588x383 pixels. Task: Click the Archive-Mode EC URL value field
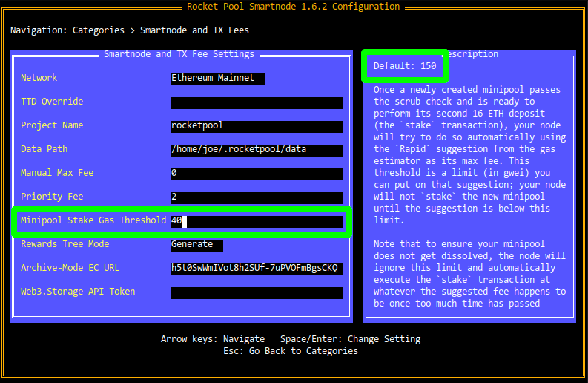pyautogui.click(x=257, y=268)
